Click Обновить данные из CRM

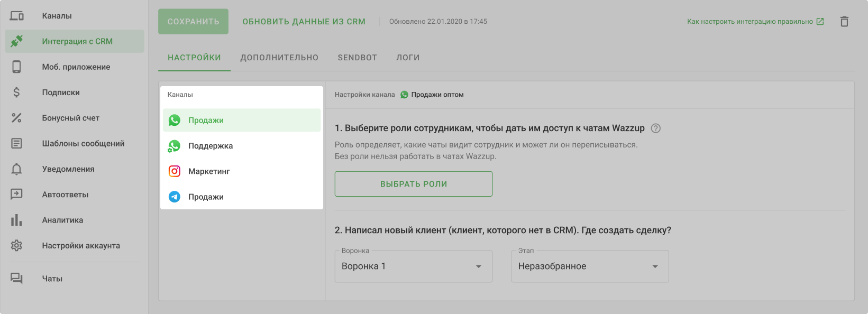coord(304,22)
